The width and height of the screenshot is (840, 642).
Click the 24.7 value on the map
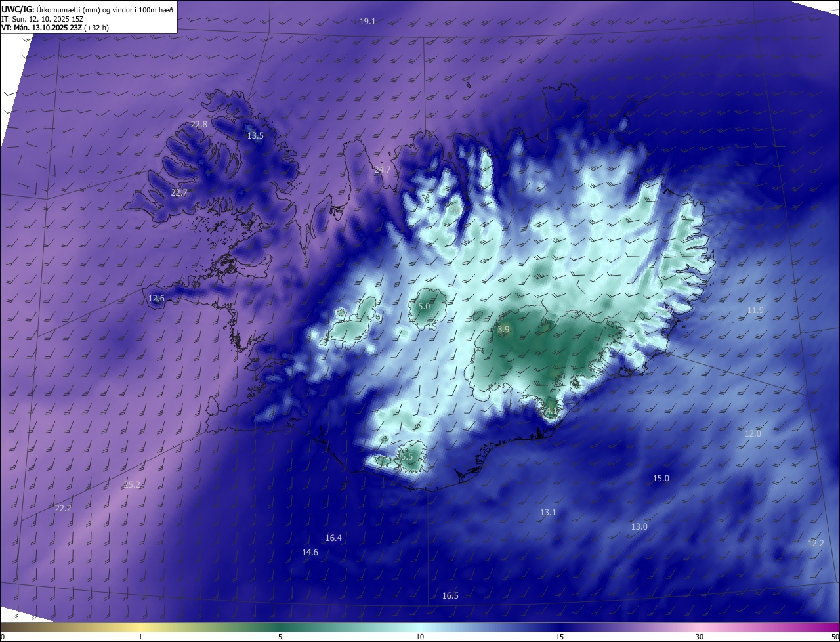click(382, 170)
